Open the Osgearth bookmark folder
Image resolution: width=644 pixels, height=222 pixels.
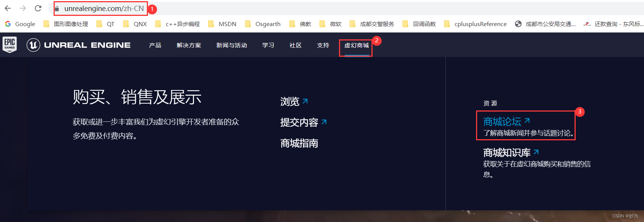click(263, 24)
